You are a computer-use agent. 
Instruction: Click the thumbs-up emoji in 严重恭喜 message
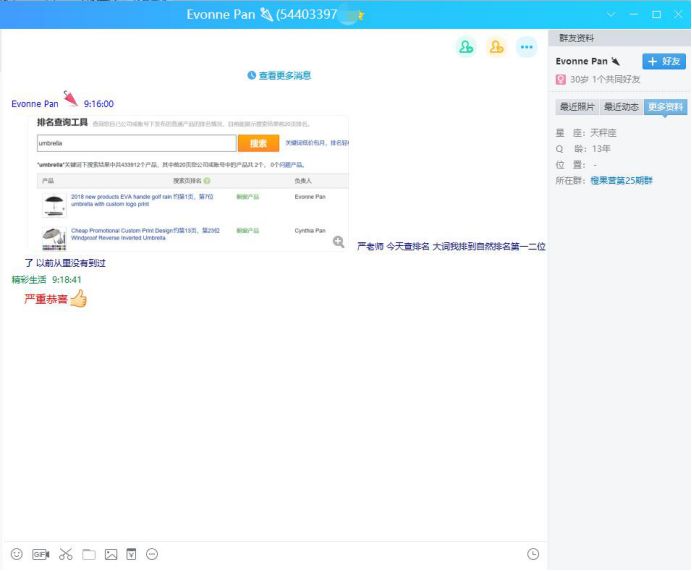coord(79,298)
